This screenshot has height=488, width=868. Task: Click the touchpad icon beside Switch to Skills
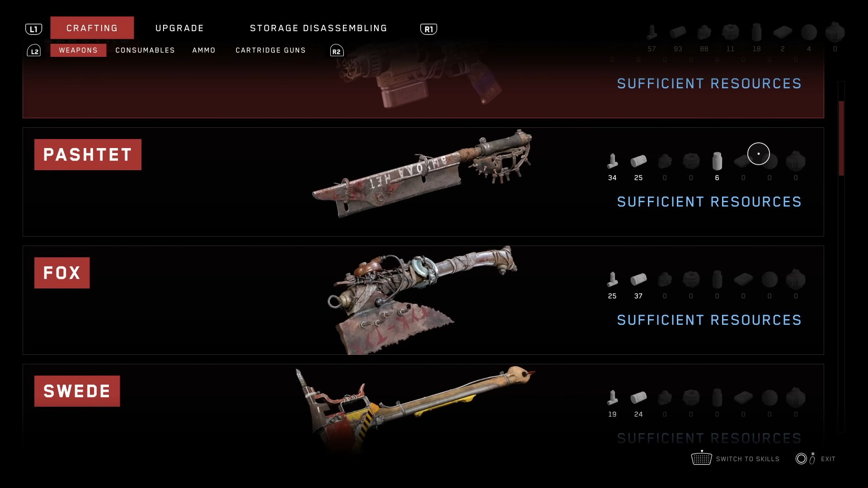(701, 458)
